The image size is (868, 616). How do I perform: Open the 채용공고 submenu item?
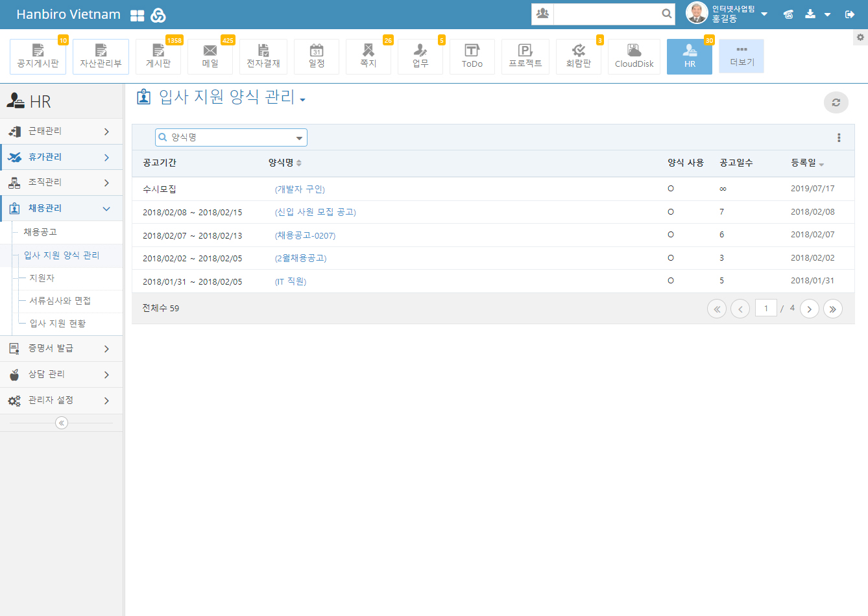(x=40, y=232)
